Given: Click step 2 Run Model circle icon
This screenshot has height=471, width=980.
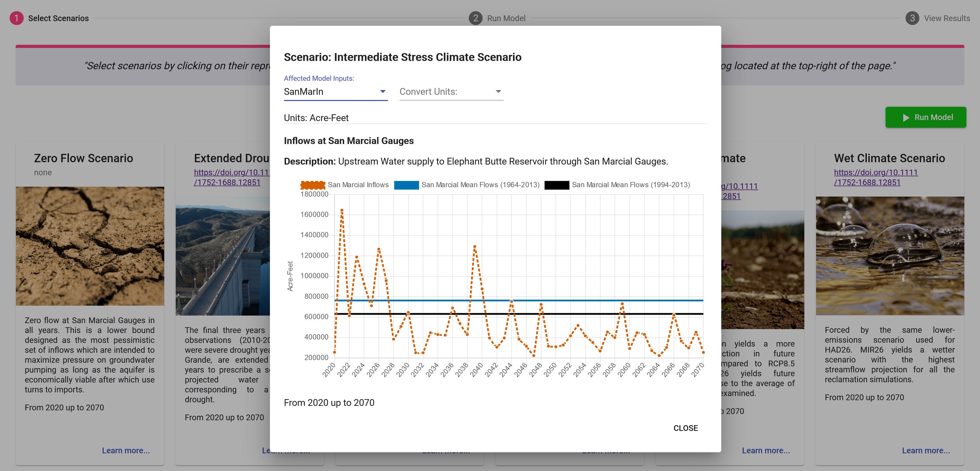Looking at the screenshot, I should (x=476, y=18).
